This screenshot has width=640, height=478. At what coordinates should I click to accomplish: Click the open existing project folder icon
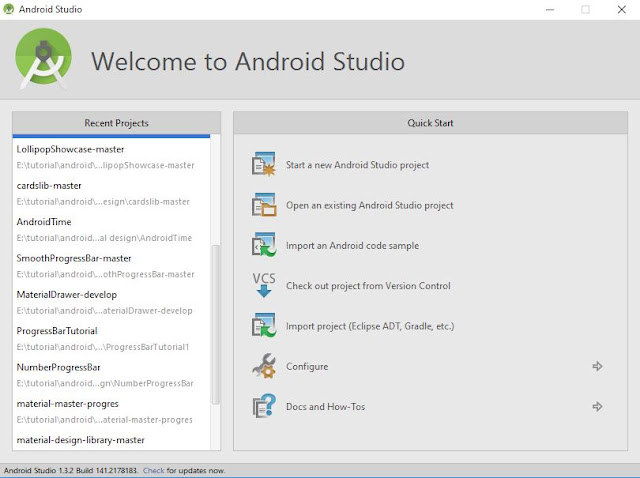coord(264,205)
